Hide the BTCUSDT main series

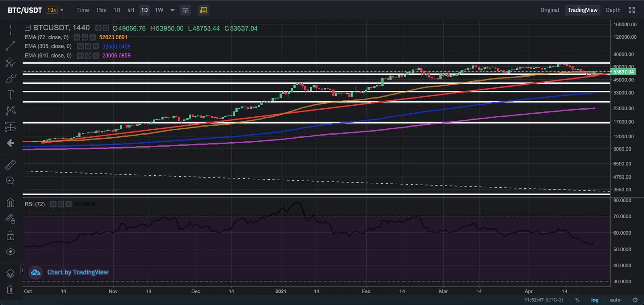[x=98, y=28]
